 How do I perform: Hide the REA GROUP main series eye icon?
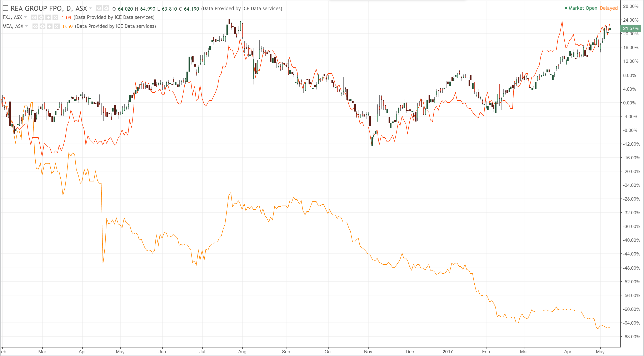click(x=99, y=9)
